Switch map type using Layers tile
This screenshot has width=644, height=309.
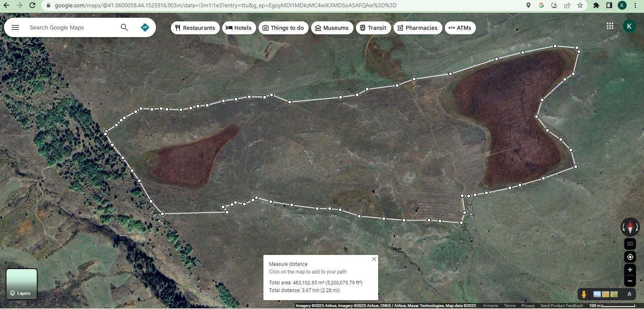(x=22, y=284)
